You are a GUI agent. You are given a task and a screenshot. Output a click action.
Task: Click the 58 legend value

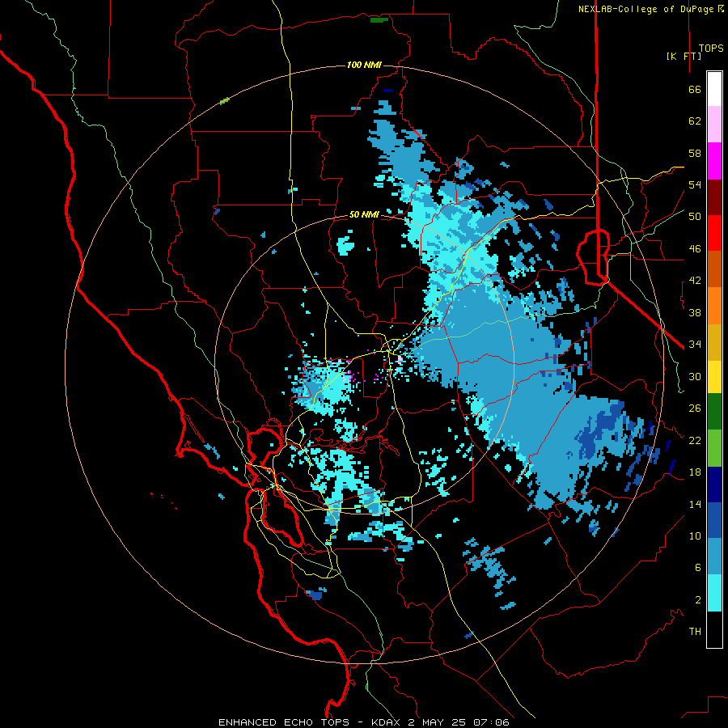click(695, 153)
